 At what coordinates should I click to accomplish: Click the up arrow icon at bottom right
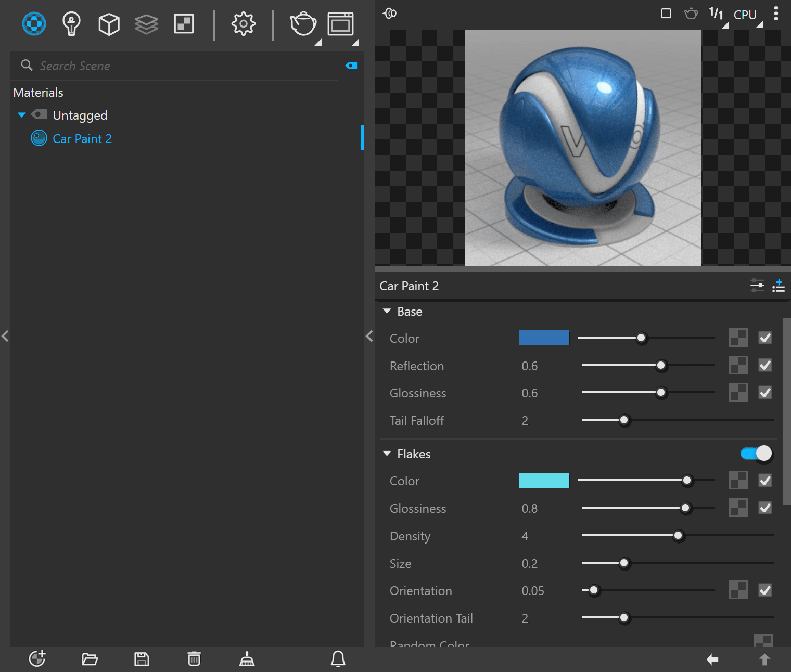(x=764, y=660)
